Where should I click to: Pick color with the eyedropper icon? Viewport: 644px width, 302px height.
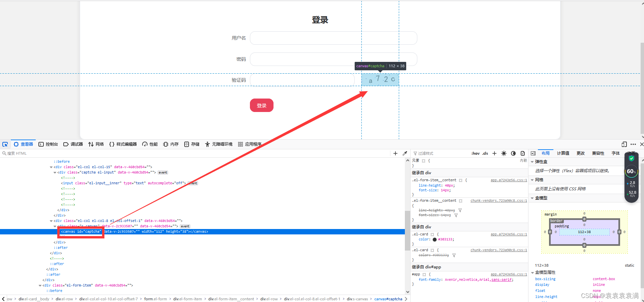(x=405, y=153)
